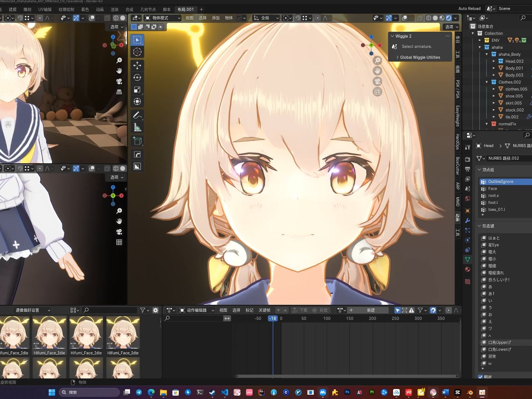Toggle snapping magnet in main viewport header
Viewport: 532px width, 399px height.
coord(298,18)
